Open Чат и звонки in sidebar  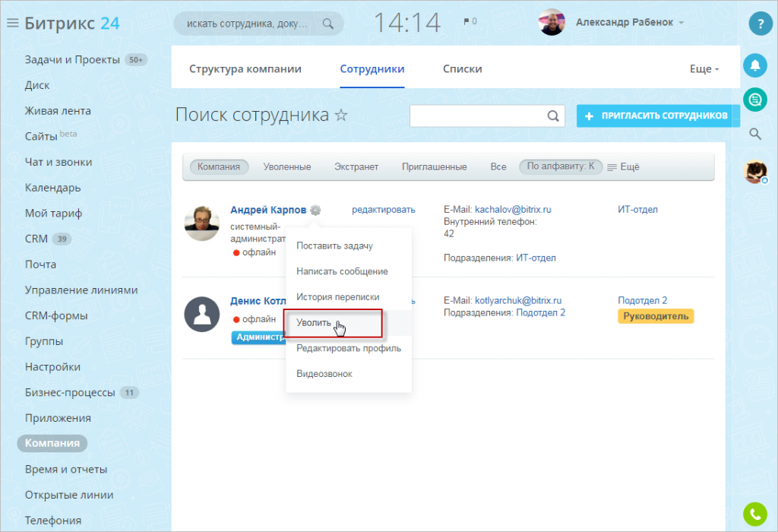(58, 162)
